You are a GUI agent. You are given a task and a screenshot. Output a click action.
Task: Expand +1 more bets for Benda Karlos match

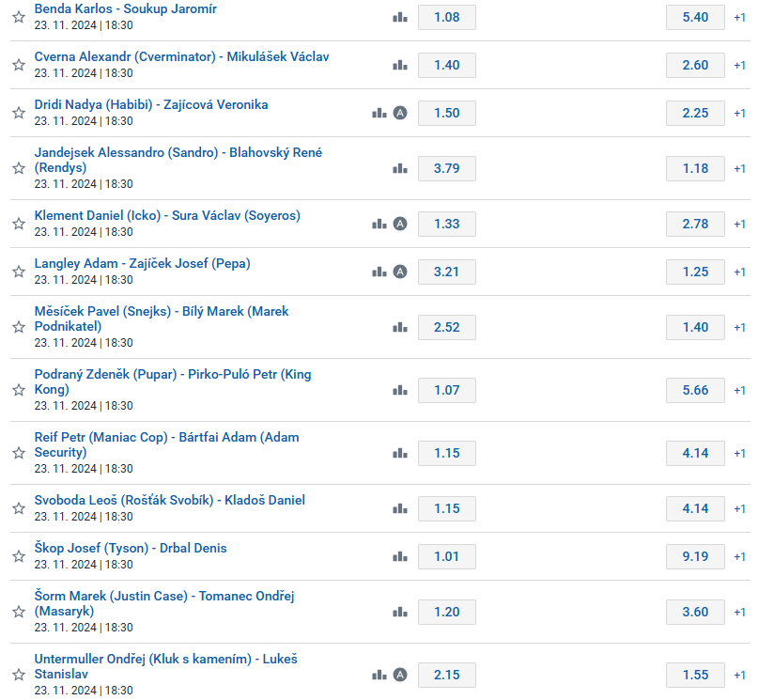pos(739,18)
